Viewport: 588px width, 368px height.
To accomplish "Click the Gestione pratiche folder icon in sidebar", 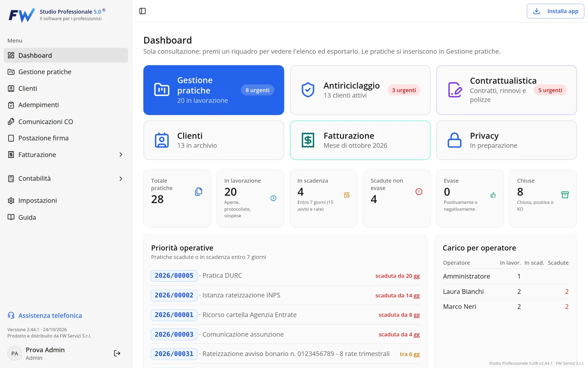I will pyautogui.click(x=11, y=72).
